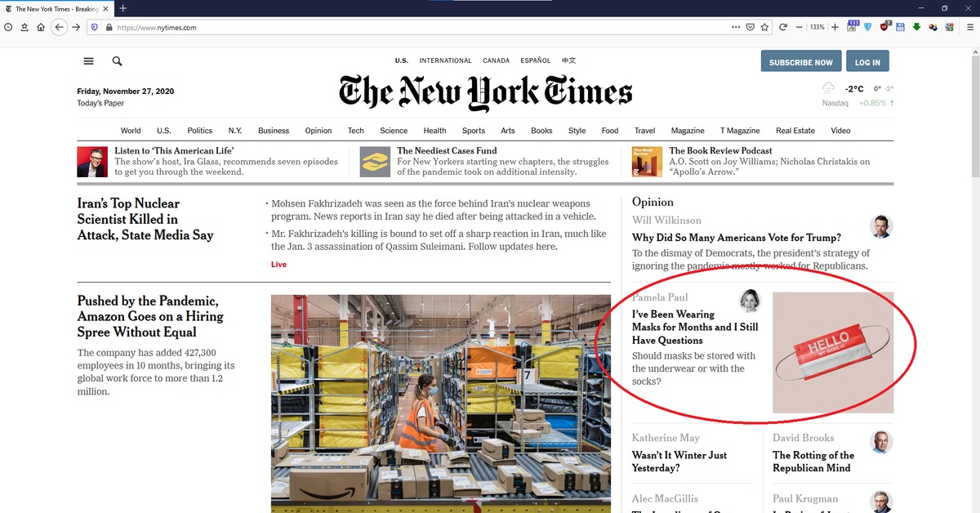980x513 pixels.
Task: Reload the page with the refresh icon
Action: [x=783, y=27]
